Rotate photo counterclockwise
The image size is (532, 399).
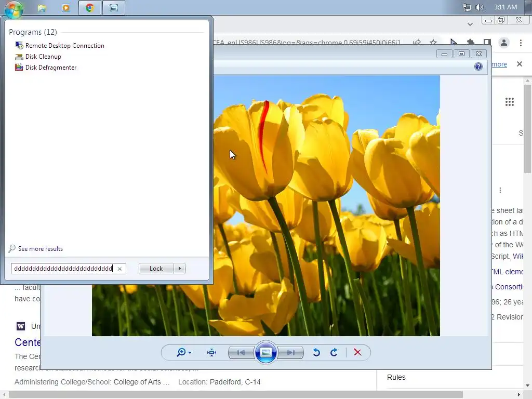[x=316, y=353]
